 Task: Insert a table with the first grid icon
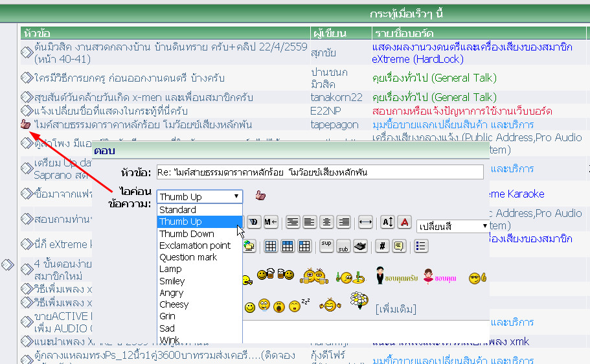coord(271,246)
